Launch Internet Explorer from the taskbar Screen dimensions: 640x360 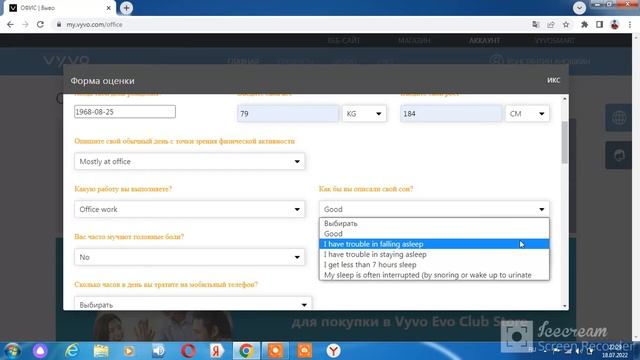(72, 351)
